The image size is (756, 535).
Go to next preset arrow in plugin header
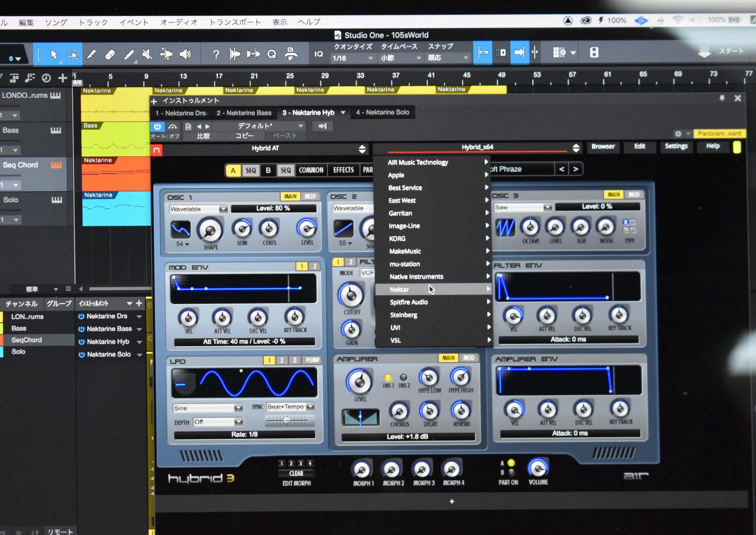point(208,126)
